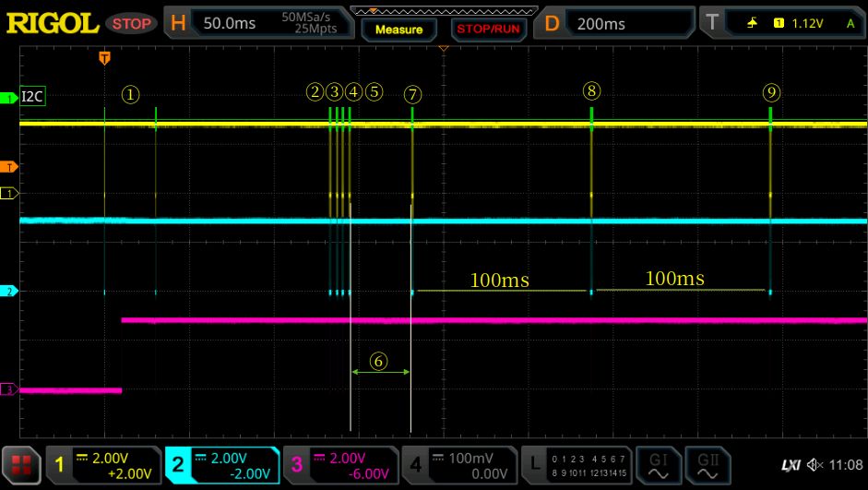Click the RIGOL logo

pos(52,23)
